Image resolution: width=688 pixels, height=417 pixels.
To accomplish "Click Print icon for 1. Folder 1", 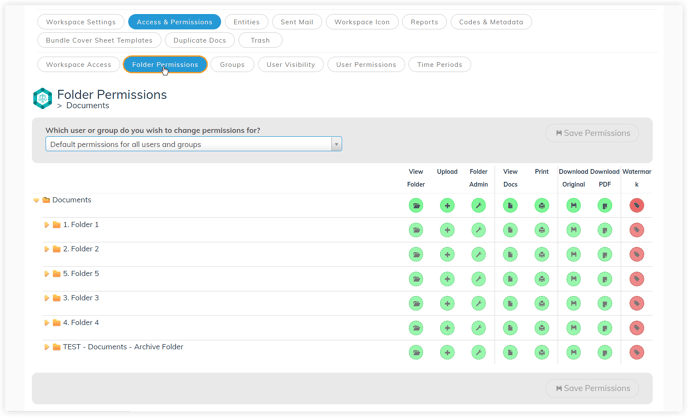I will (x=542, y=230).
